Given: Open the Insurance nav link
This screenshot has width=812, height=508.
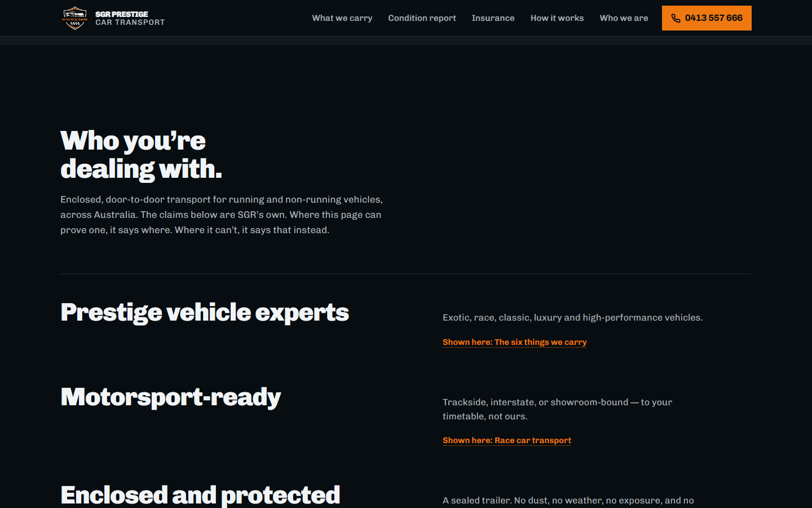Looking at the screenshot, I should pos(493,18).
